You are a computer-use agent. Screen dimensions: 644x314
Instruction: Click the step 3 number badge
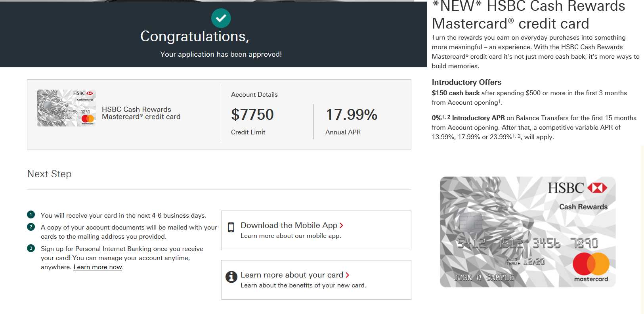click(x=31, y=248)
